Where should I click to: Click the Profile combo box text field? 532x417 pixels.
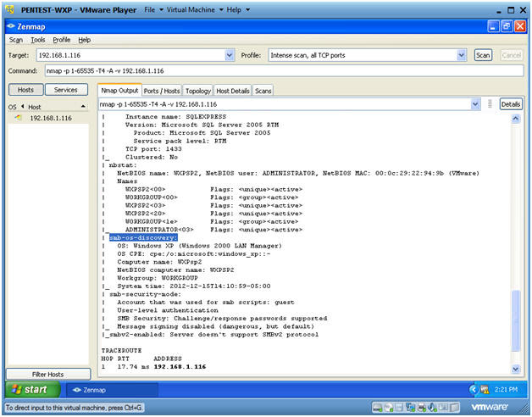(x=363, y=55)
